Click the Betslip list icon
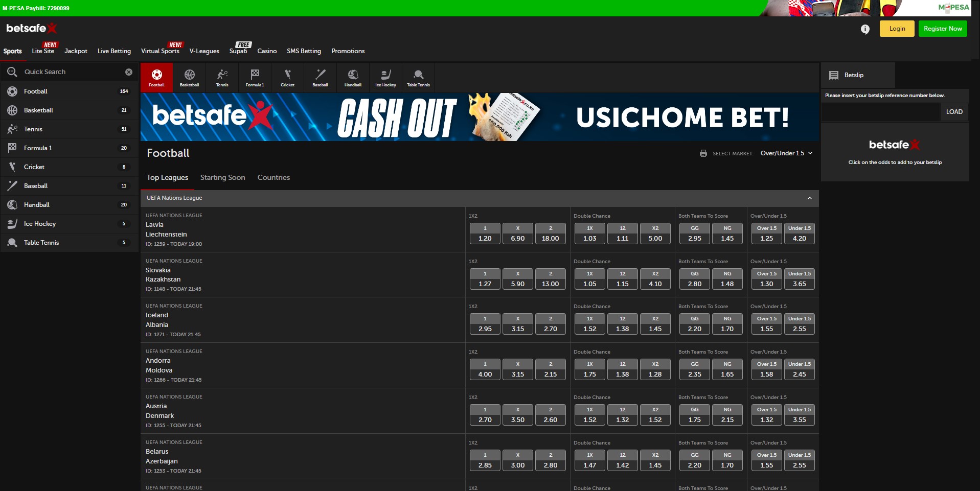Image resolution: width=980 pixels, height=491 pixels. coord(834,75)
